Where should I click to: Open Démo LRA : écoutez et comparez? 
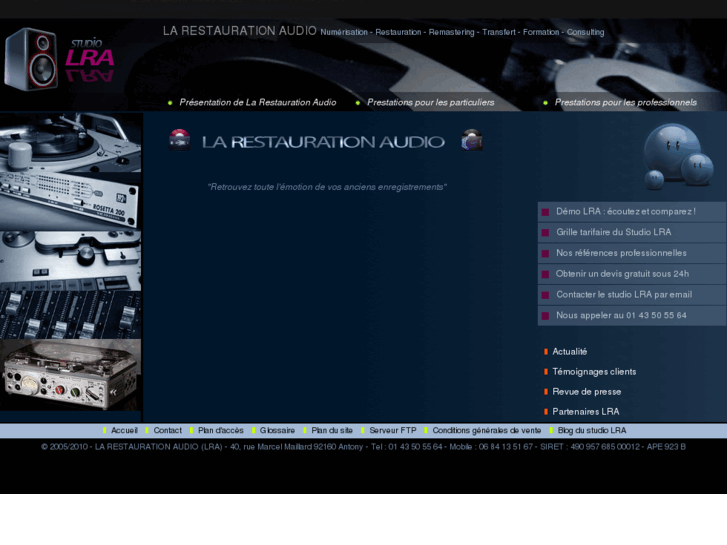(631, 212)
